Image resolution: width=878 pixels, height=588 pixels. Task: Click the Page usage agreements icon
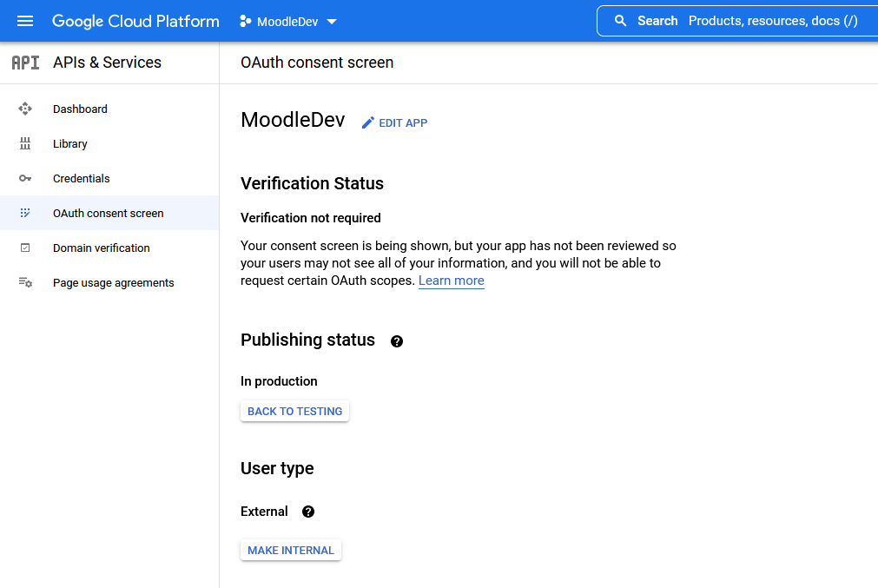coord(25,282)
